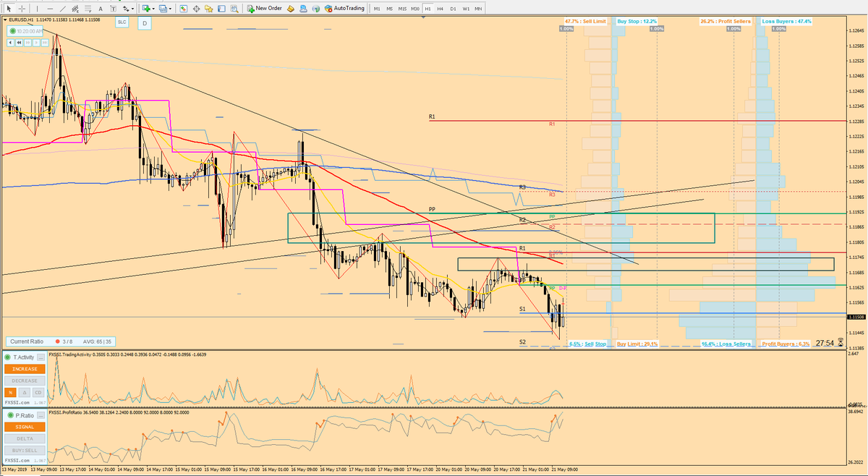
Task: Select the cursor arrow tool
Action: pyautogui.click(x=9, y=8)
